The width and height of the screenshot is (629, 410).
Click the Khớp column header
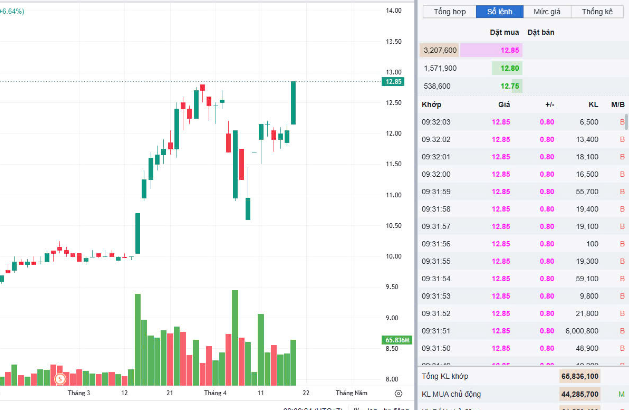click(432, 103)
